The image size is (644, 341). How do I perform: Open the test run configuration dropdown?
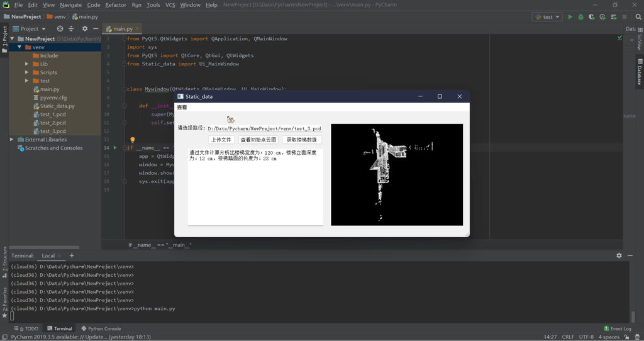pyautogui.click(x=547, y=17)
